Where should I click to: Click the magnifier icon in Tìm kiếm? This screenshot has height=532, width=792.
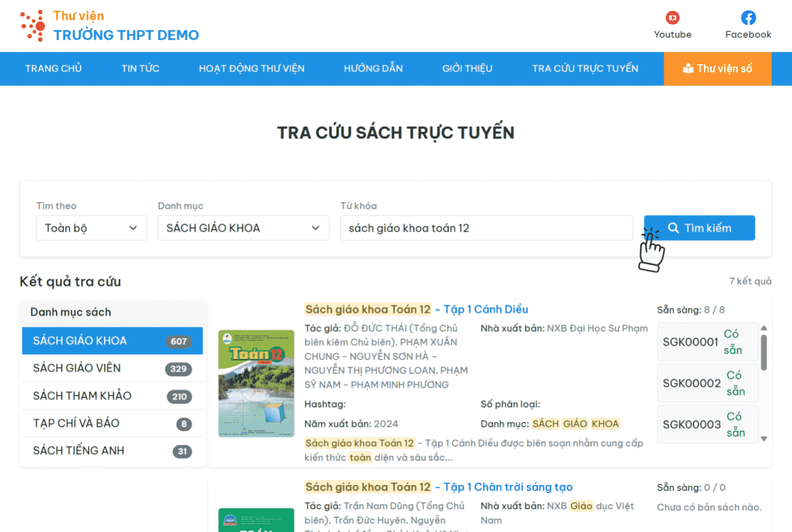674,228
